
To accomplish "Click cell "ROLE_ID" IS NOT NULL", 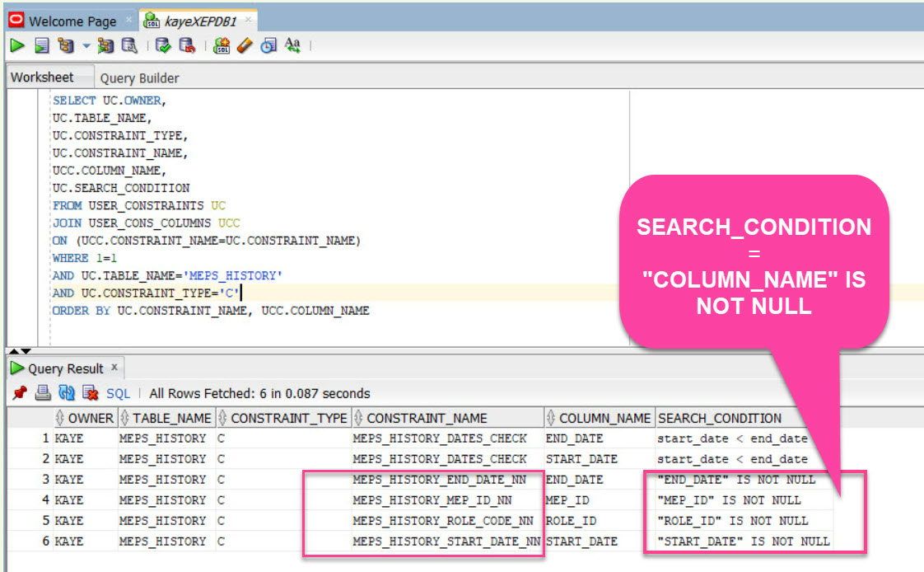I will [732, 521].
